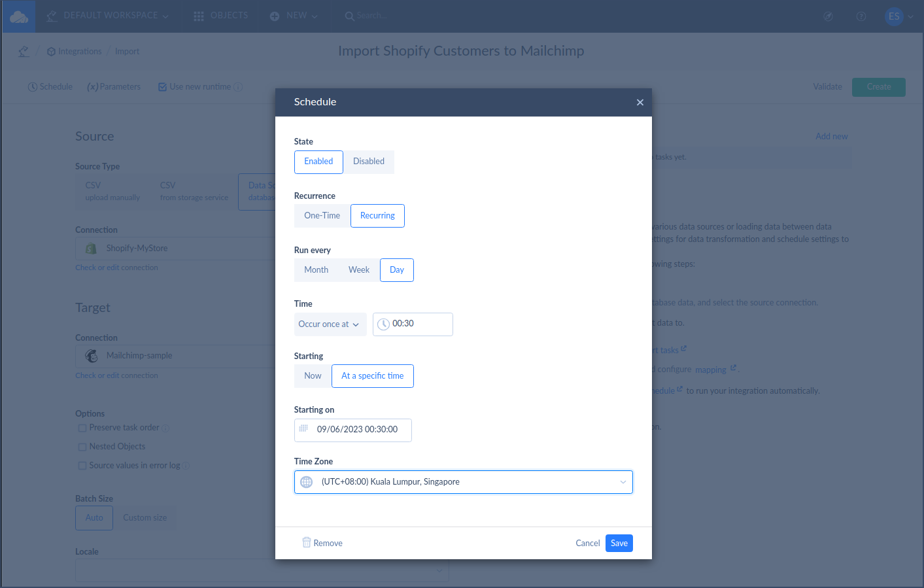Open Schedule in the integration toolbar

point(50,87)
